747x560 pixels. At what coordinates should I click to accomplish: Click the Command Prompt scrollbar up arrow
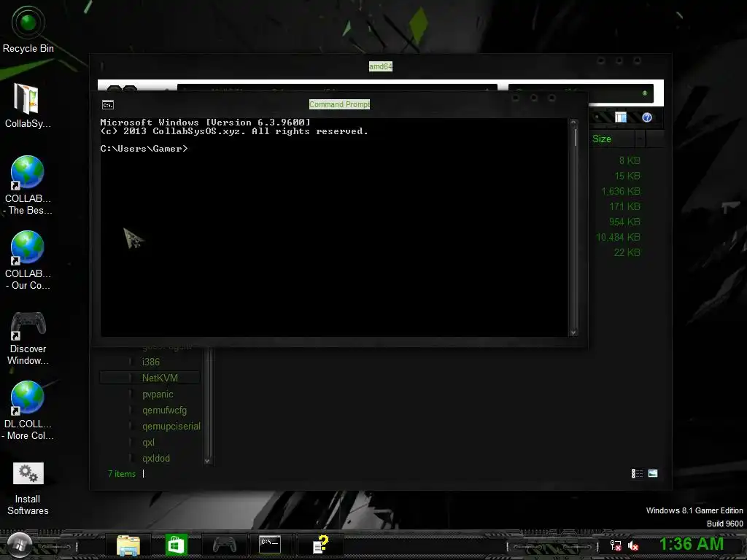point(573,123)
